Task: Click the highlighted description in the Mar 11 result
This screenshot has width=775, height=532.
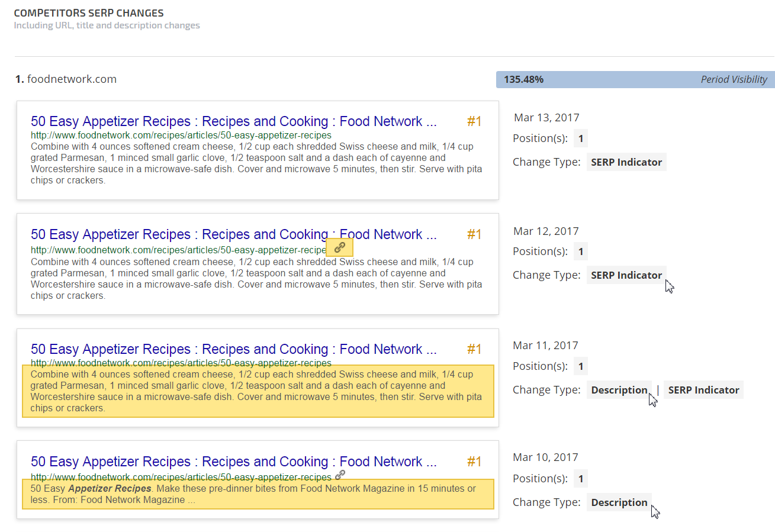Action: tap(258, 391)
